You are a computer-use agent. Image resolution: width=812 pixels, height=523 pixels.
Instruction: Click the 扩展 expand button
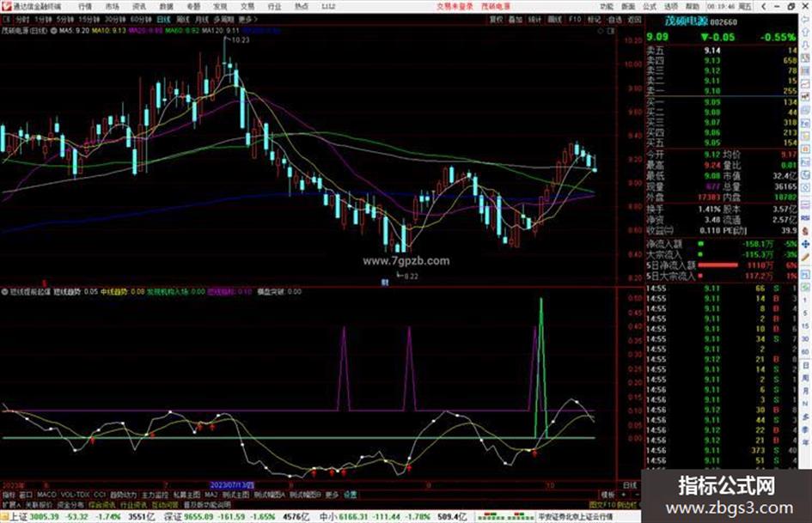11,504
